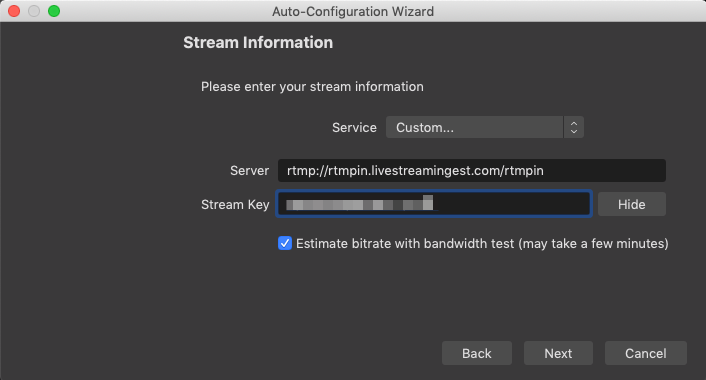Screen dimensions: 706x380
Task: Click the green zoom window button
Action: coord(54,11)
